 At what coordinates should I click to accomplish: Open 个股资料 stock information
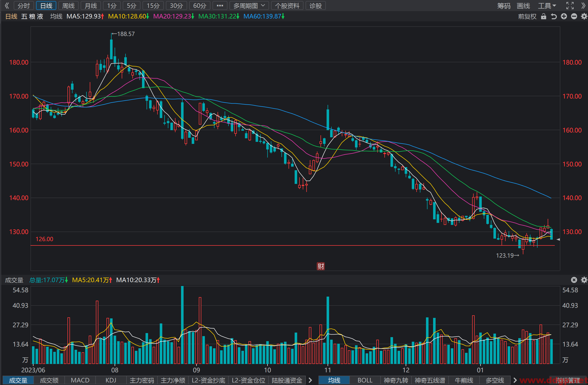(x=287, y=6)
